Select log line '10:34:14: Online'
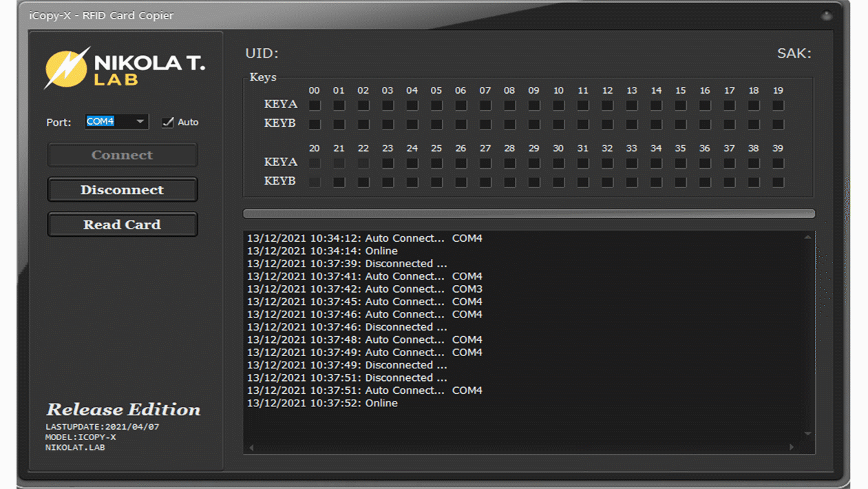 coord(322,251)
